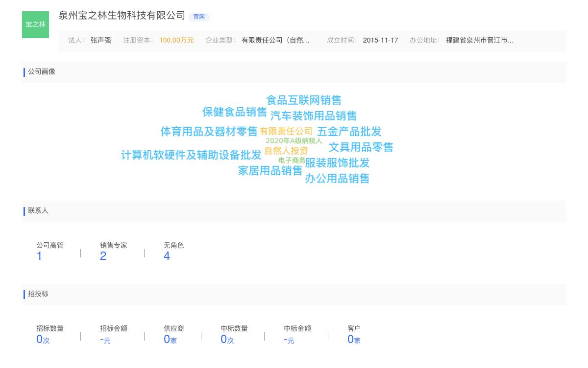This screenshot has height=368, width=588.
Task: Open 招标金额 value
Action: coord(105,340)
